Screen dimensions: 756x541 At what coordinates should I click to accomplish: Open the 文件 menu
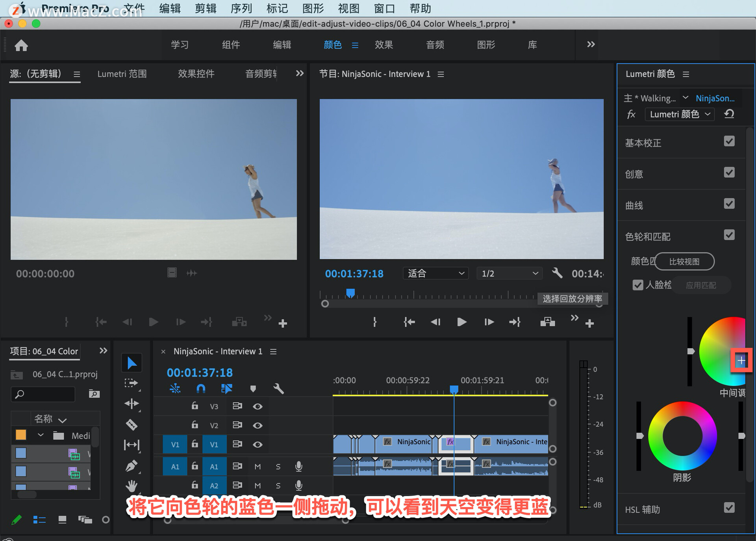click(x=134, y=8)
